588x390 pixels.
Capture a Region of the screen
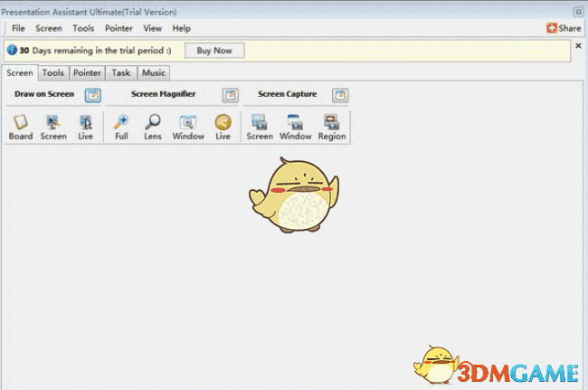[332, 128]
